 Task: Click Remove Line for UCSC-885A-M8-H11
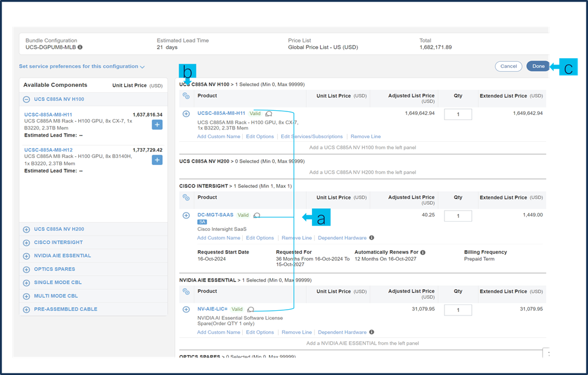[x=366, y=136]
